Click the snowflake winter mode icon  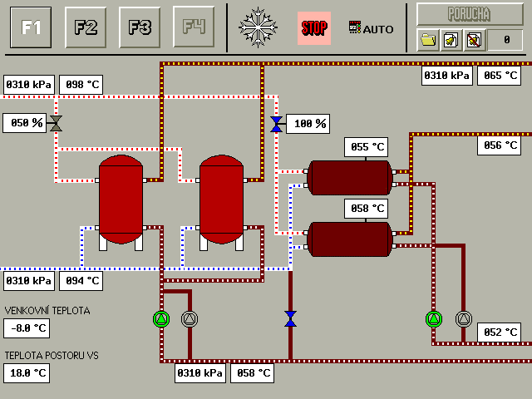tap(258, 27)
